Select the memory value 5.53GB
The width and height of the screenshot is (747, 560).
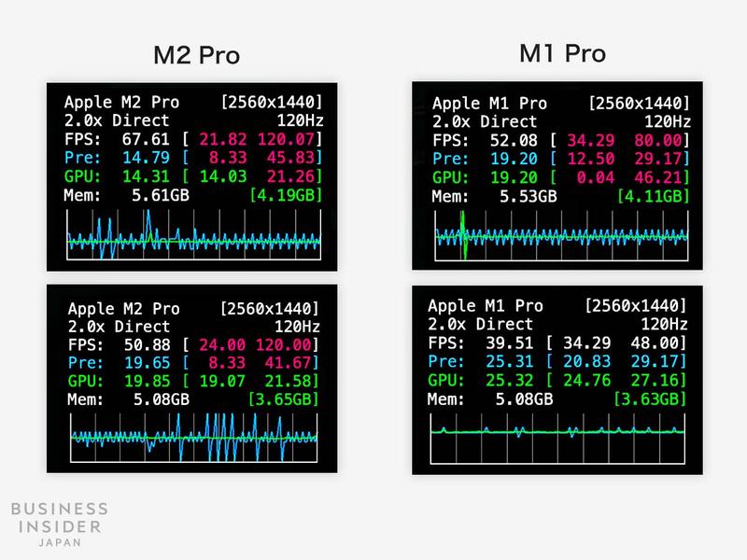[529, 196]
